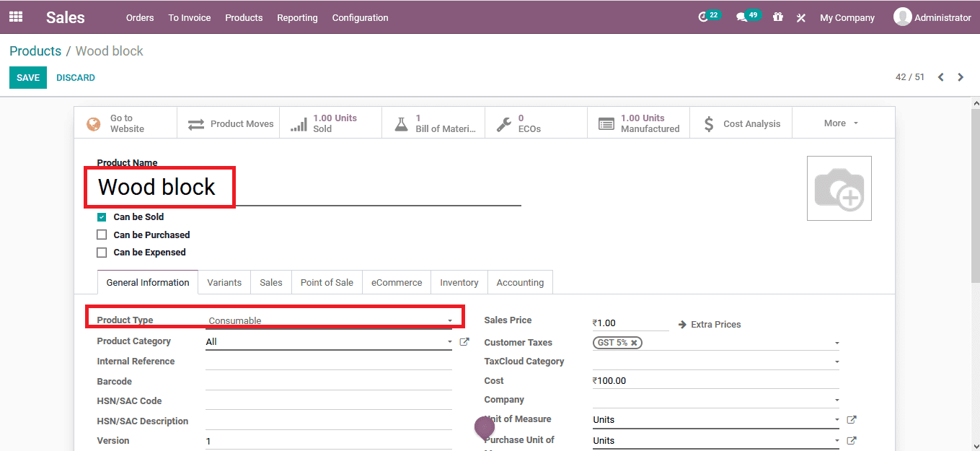Switch to the Accounting tab

(520, 282)
